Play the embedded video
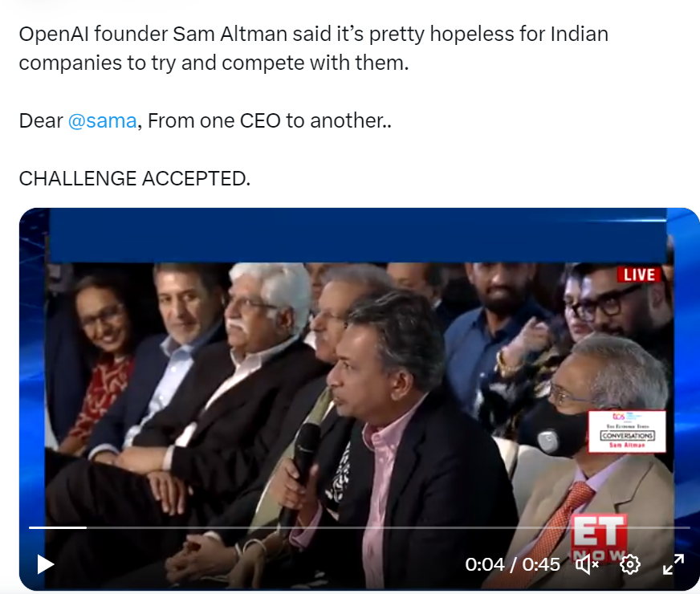 (x=46, y=564)
